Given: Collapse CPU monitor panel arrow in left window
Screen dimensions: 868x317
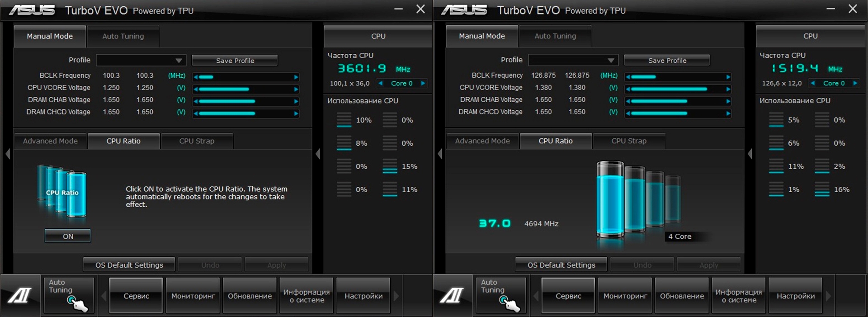Looking at the screenshot, I should click(x=318, y=154).
